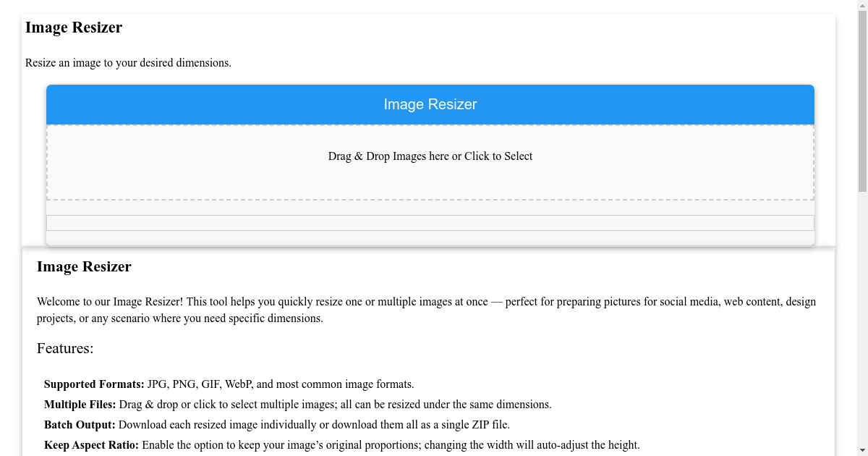Viewport: 868px width, 456px height.
Task: Click the scrollbar thumb on the right edge
Action: tap(863, 101)
